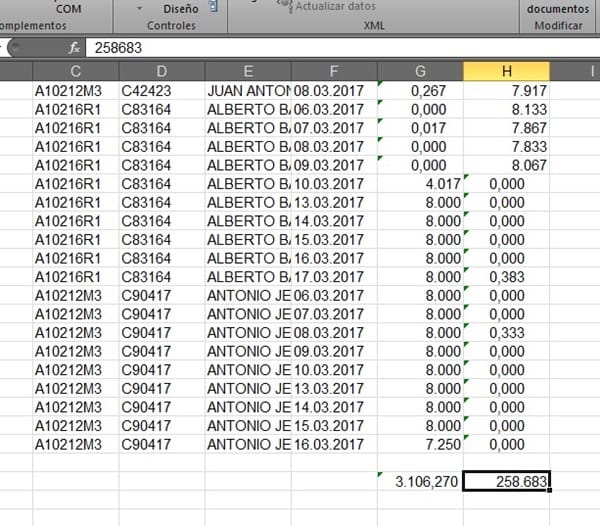Click A10216R1 cell in 4.017 row
This screenshot has width=600, height=526.
pyautogui.click(x=75, y=184)
